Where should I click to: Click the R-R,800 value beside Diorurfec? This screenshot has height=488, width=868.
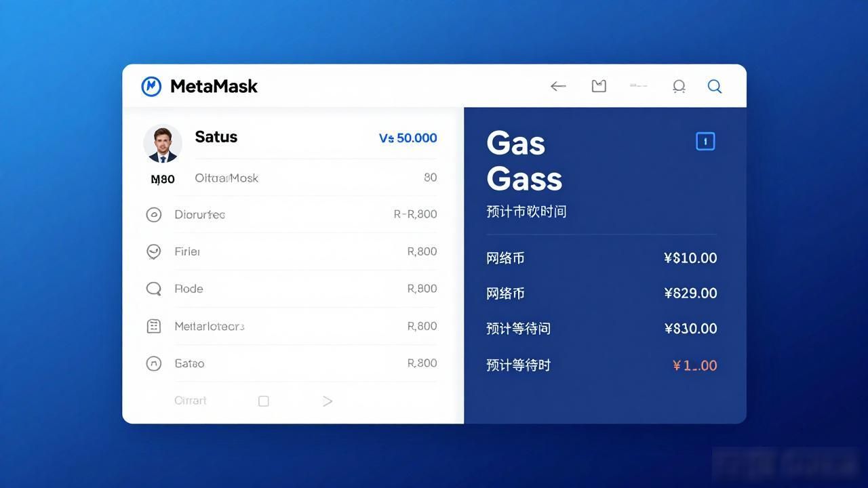click(x=416, y=214)
